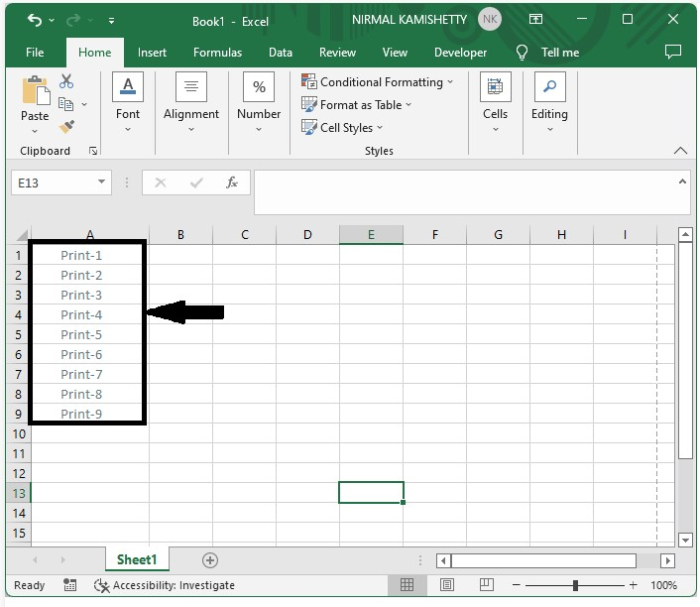700x607 pixels.
Task: Expand the Editing group
Action: click(550, 103)
